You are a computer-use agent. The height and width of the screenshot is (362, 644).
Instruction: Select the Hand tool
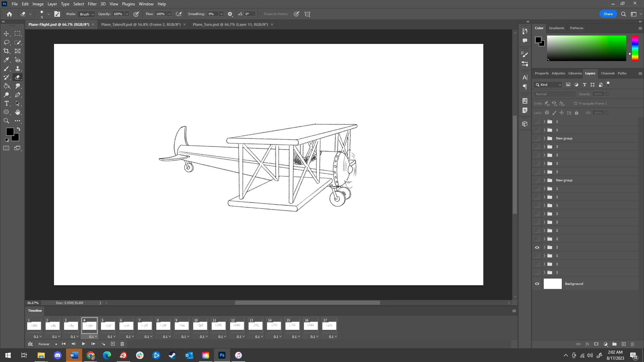[18, 112]
